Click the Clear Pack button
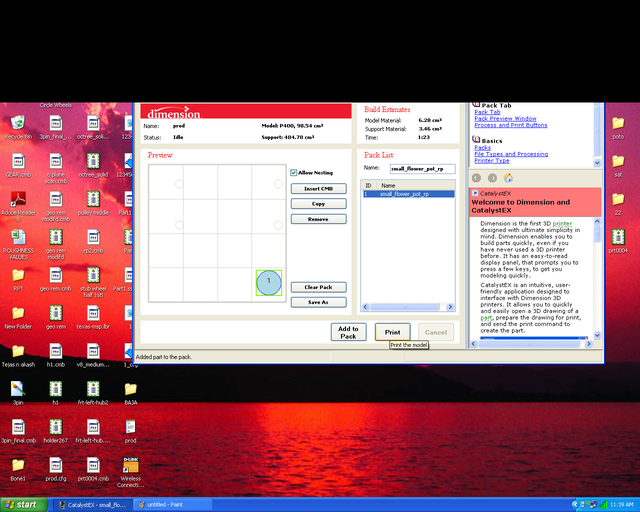Screen dimensions: 640x512 tap(318, 287)
